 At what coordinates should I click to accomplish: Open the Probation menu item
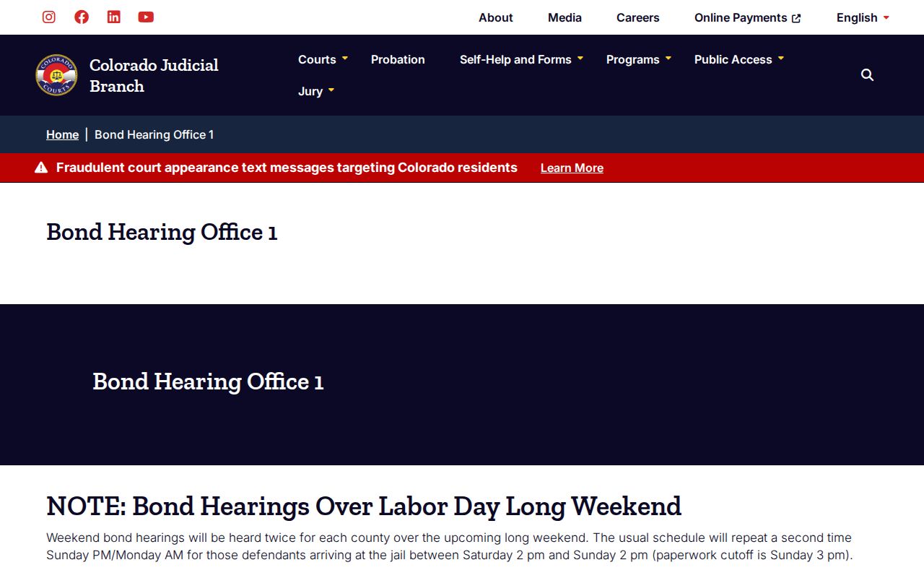point(398,59)
